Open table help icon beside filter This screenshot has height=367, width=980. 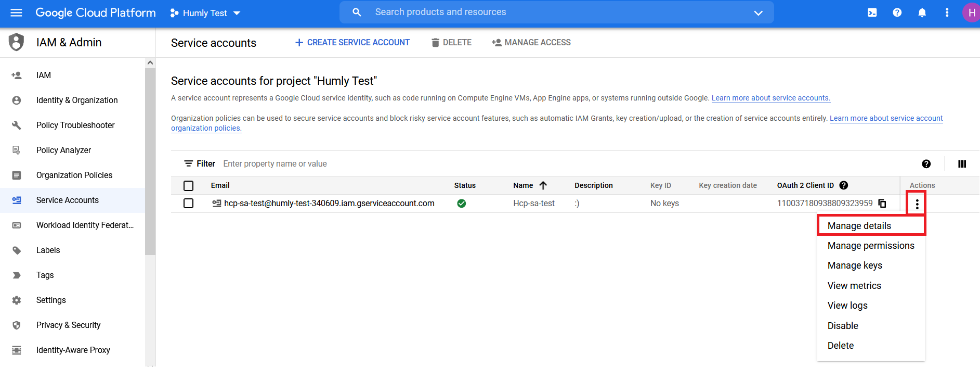926,164
